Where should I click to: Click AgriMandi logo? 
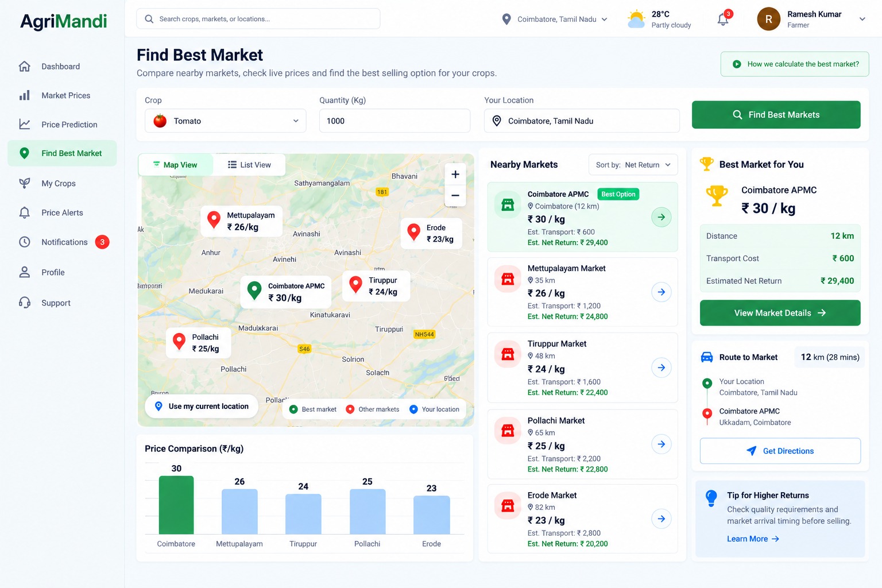point(63,21)
